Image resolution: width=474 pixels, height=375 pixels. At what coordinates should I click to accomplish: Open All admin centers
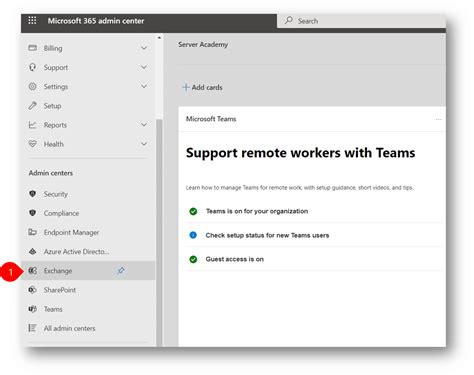pos(89,328)
